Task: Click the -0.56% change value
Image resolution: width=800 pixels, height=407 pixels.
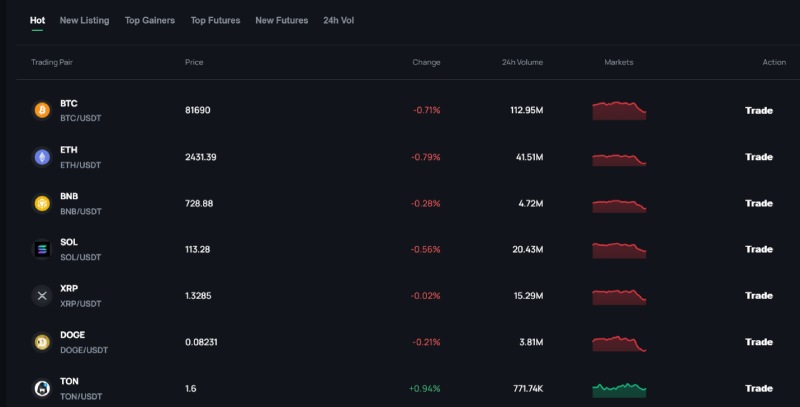Action: tap(426, 249)
